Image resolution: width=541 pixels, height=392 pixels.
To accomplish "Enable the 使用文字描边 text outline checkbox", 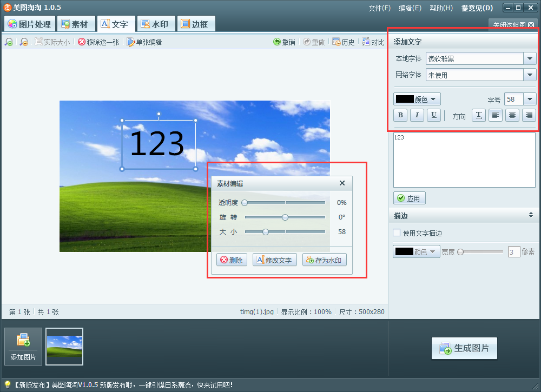I will (398, 232).
